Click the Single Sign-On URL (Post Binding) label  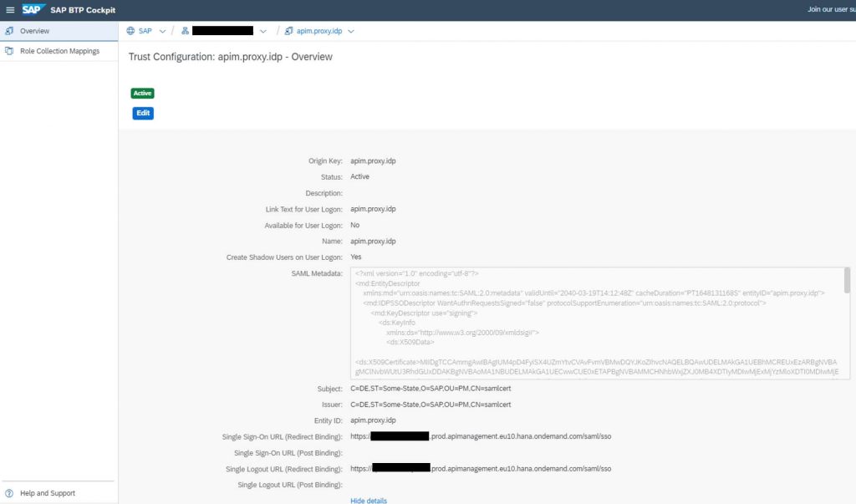[288, 453]
